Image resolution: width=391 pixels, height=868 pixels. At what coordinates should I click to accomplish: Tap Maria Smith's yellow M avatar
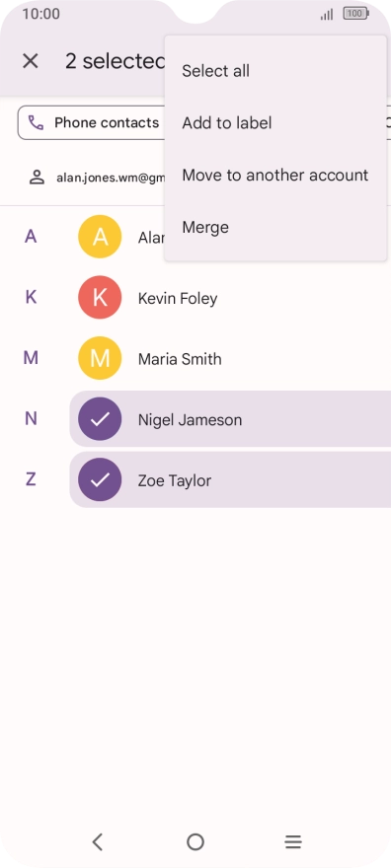coord(100,359)
